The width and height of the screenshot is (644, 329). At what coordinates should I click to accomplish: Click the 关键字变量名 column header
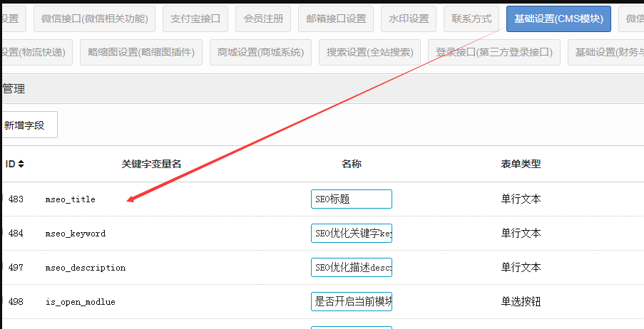click(x=151, y=164)
